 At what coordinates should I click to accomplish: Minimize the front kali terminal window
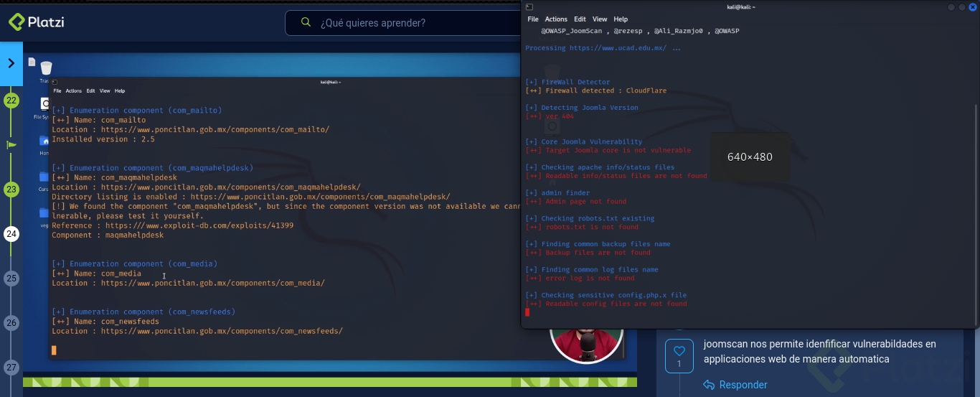coord(951,6)
